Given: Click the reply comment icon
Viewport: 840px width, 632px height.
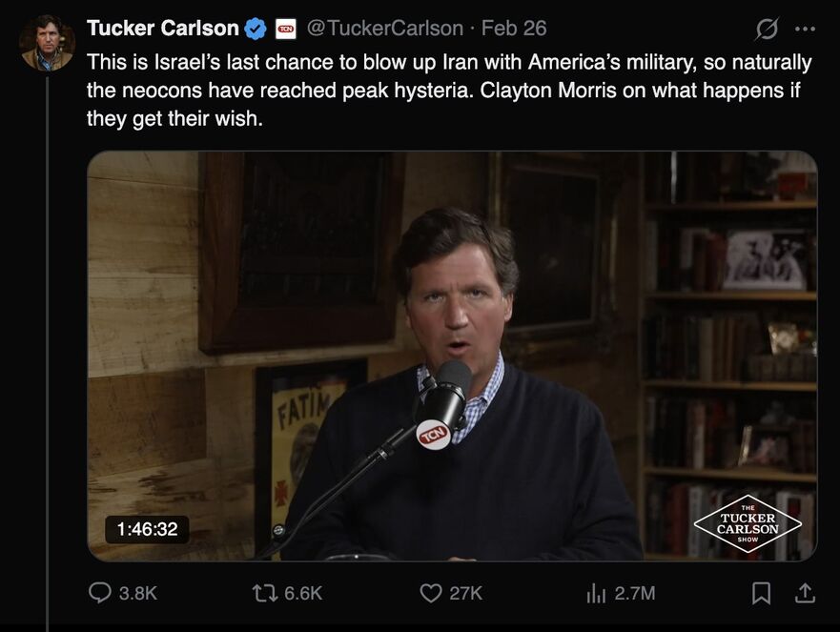Looking at the screenshot, I should pos(100,593).
